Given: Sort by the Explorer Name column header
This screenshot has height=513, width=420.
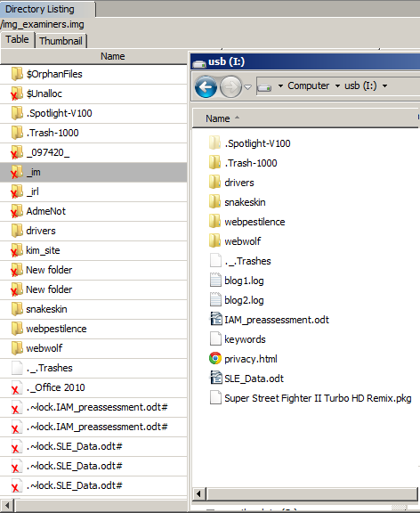Looking at the screenshot, I should coord(218,118).
